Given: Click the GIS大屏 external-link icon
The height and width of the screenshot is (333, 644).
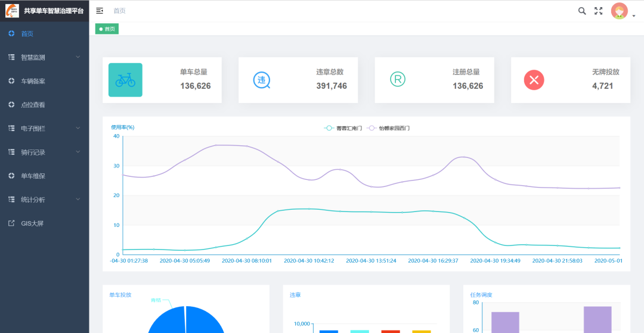Looking at the screenshot, I should [x=11, y=223].
